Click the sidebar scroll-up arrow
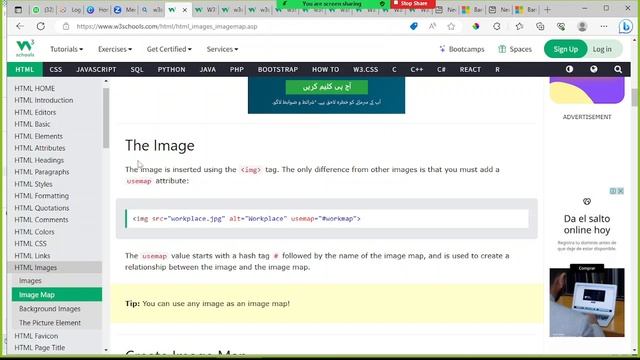 (106, 81)
